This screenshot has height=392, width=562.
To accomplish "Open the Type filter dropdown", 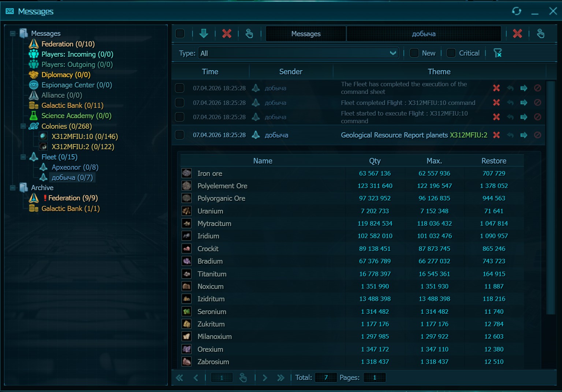I will tap(298, 53).
